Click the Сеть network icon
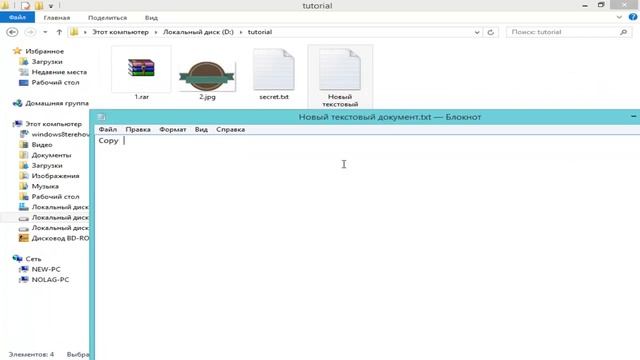 (17, 258)
